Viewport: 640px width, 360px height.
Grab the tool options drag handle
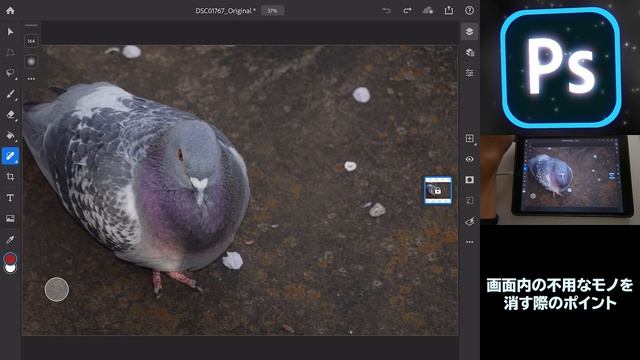[31, 25]
